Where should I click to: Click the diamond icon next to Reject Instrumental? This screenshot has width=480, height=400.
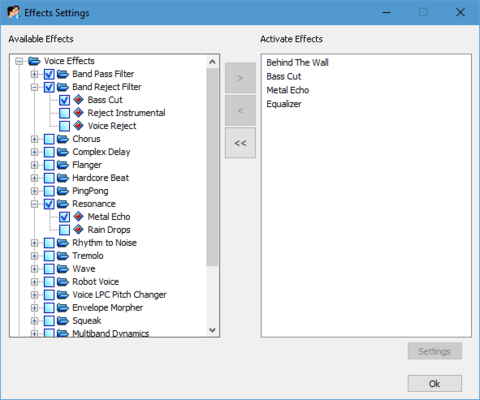(x=78, y=113)
